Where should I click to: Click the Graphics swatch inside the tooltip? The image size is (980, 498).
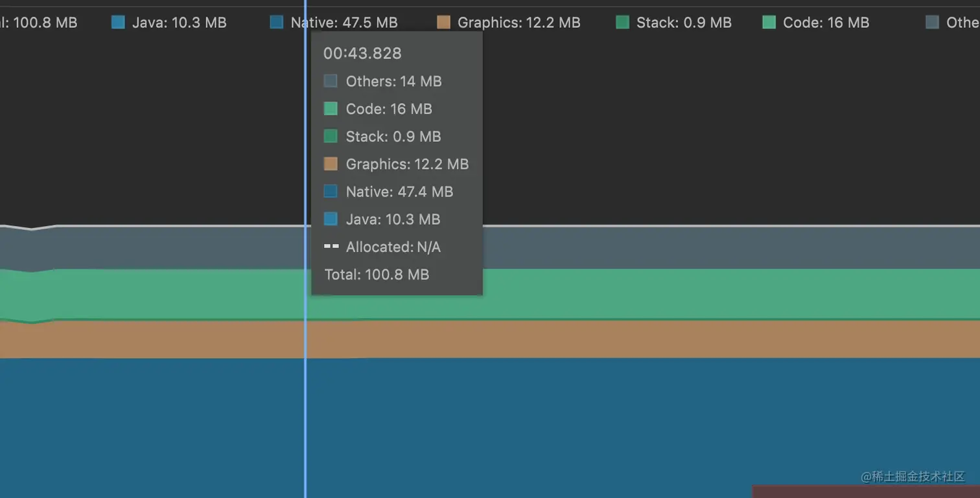click(x=331, y=164)
